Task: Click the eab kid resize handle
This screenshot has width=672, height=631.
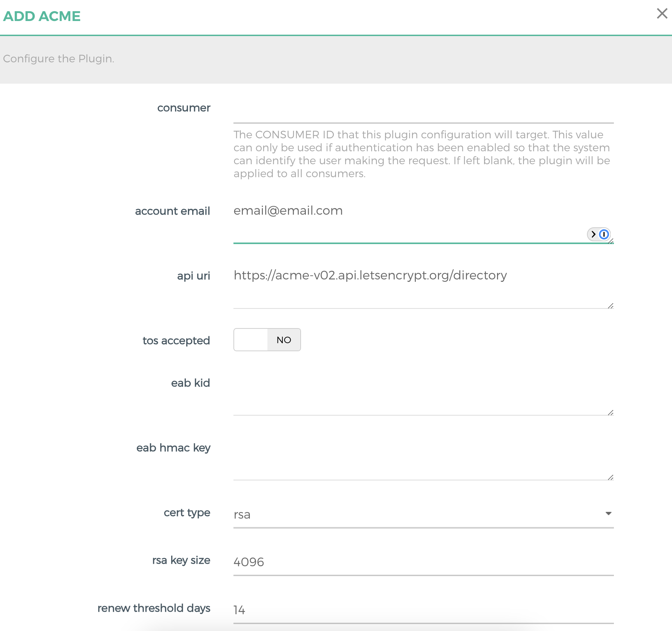Action: (611, 413)
